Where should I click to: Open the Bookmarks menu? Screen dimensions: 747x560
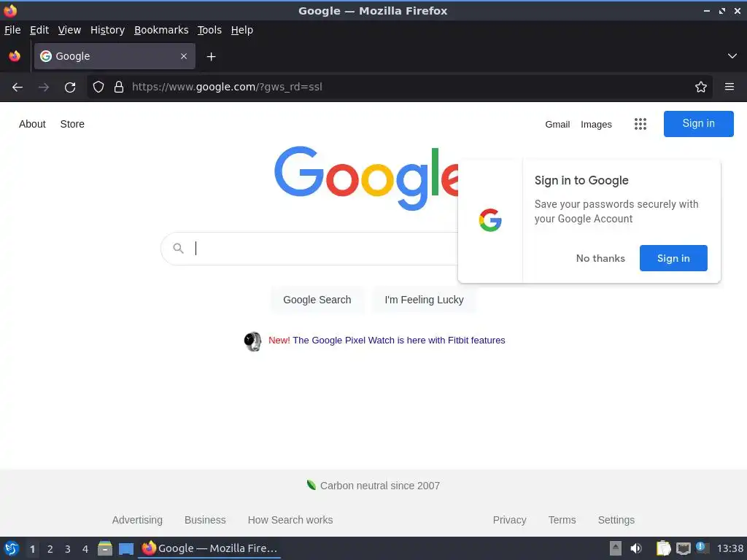point(161,30)
